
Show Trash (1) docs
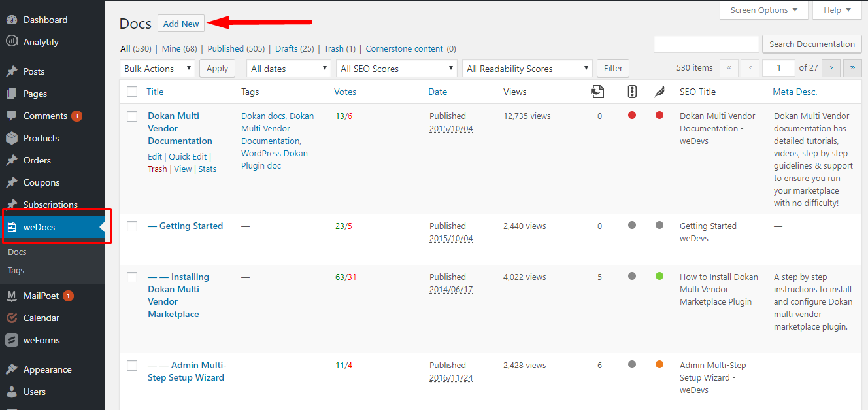click(x=340, y=48)
